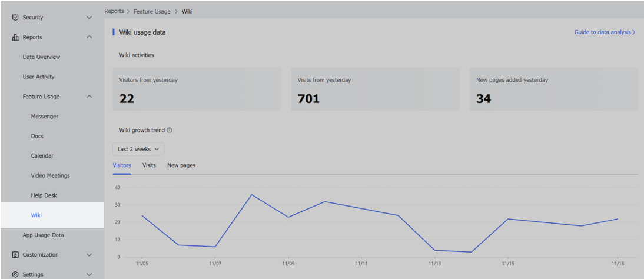Viewport: 644px width, 279px height.
Task: Switch to the New pages tab
Action: (x=181, y=165)
